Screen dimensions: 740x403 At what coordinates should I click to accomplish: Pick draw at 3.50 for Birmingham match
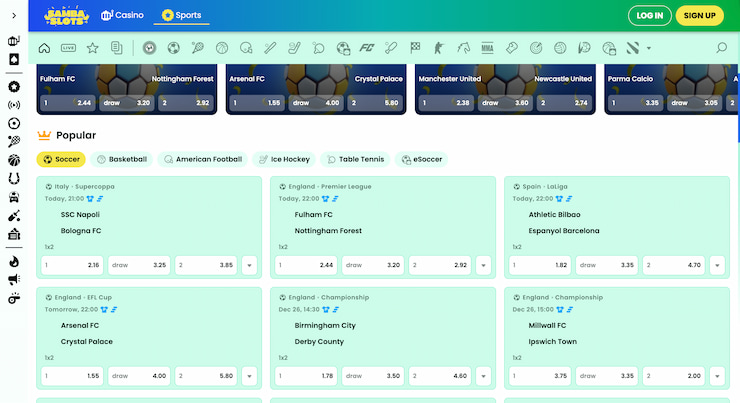pos(373,376)
